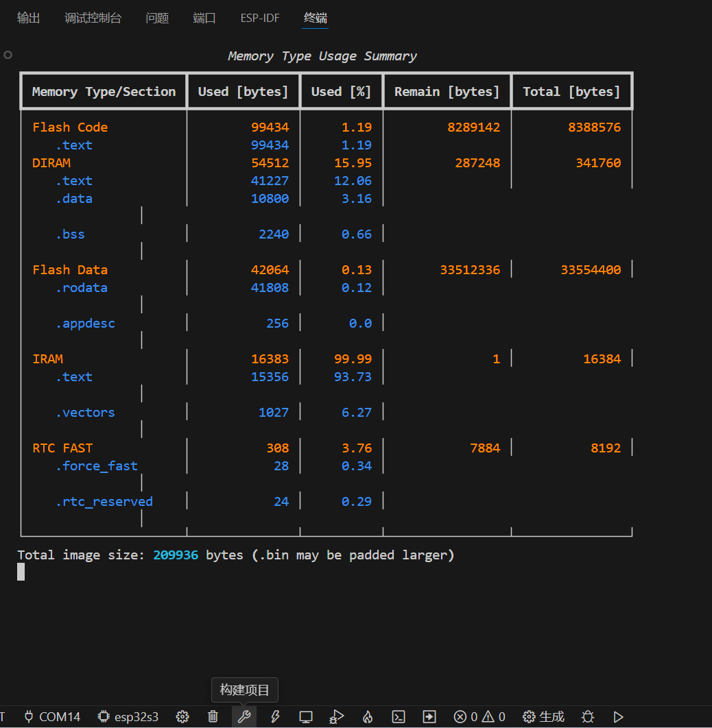The image size is (712, 728).
Task: Click the terminal cursor block
Action: [x=21, y=572]
